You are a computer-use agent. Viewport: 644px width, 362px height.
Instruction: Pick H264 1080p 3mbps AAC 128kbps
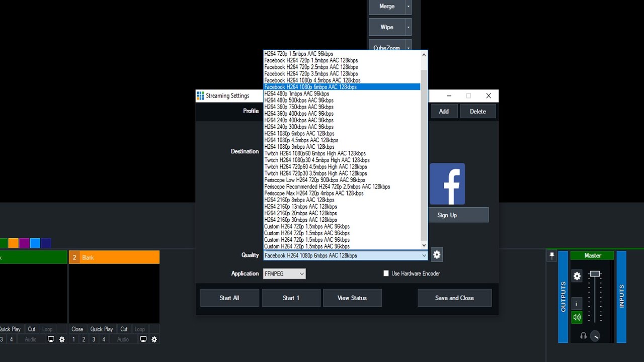coord(342,147)
